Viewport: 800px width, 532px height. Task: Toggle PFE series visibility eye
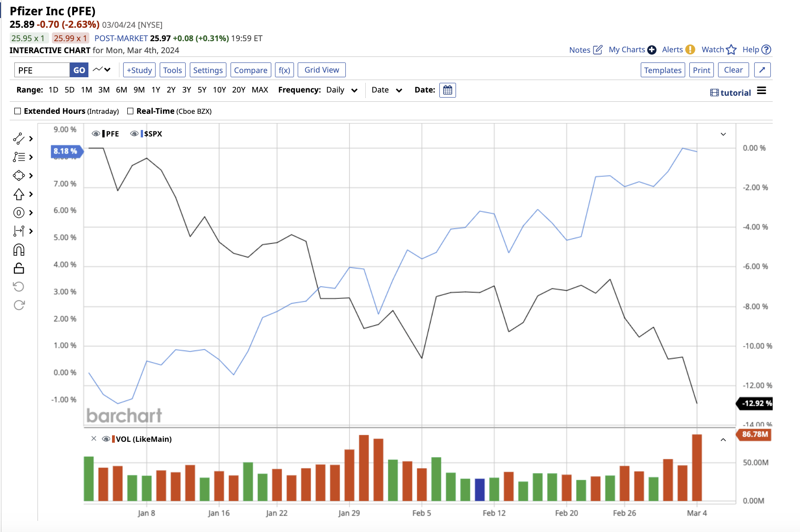[96, 134]
